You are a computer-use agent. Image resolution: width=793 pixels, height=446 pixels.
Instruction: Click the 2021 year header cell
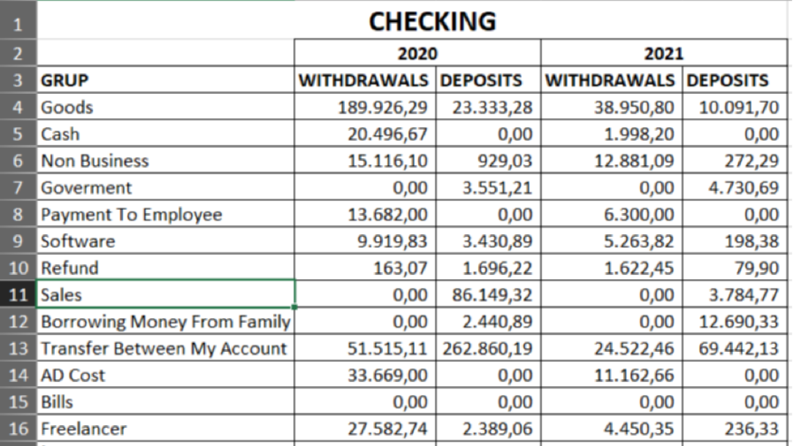(664, 53)
